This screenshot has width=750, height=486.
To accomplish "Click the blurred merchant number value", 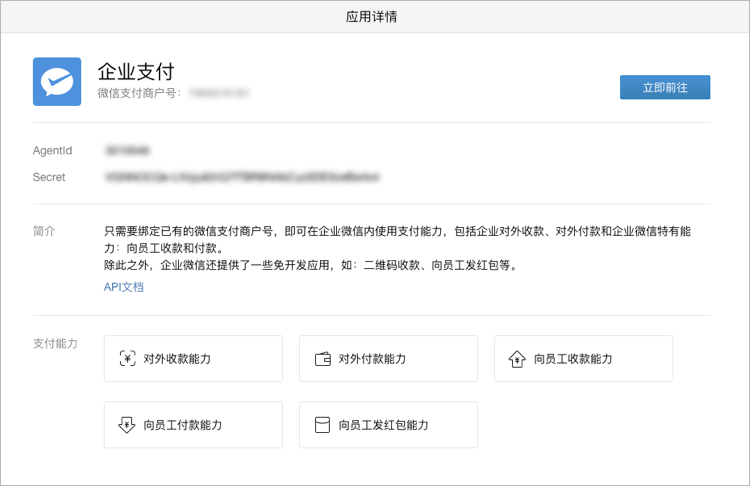I will click(x=220, y=93).
